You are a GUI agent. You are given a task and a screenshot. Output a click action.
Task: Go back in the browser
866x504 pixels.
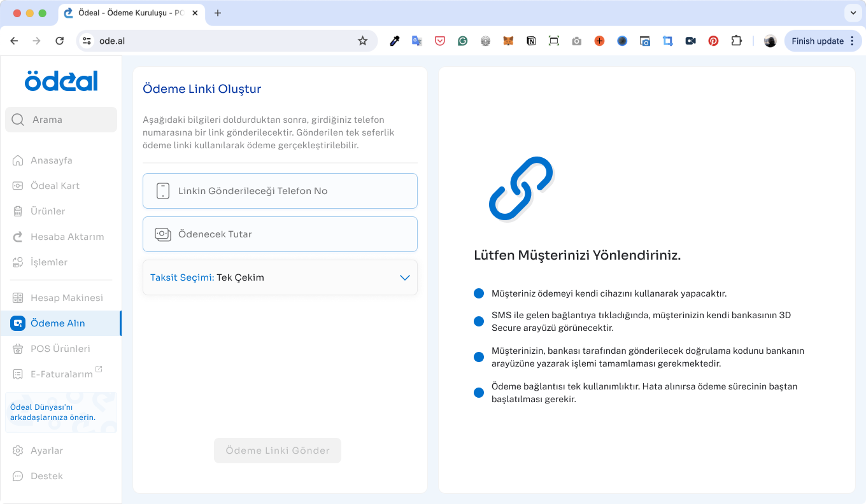(14, 41)
